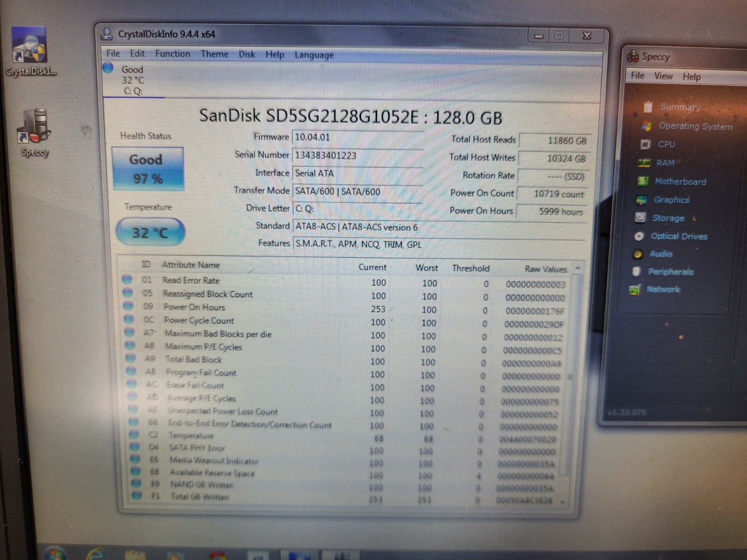The height and width of the screenshot is (560, 747).
Task: Click the Firmware field showing 10.04.01
Action: point(358,138)
